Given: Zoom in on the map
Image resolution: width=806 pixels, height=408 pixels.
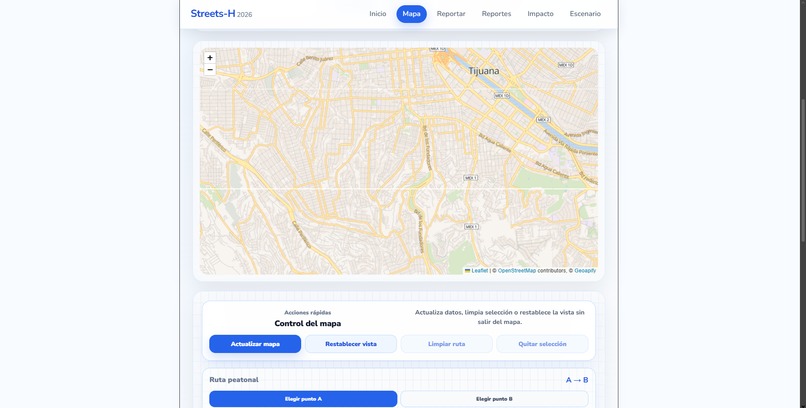Looking at the screenshot, I should 210,58.
